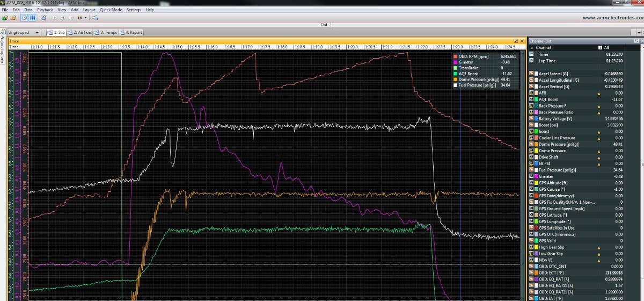Viewport: 644px width, 301px height.
Task: Toggle the cursor sync toolbar button
Action: pyautogui.click(x=33, y=18)
